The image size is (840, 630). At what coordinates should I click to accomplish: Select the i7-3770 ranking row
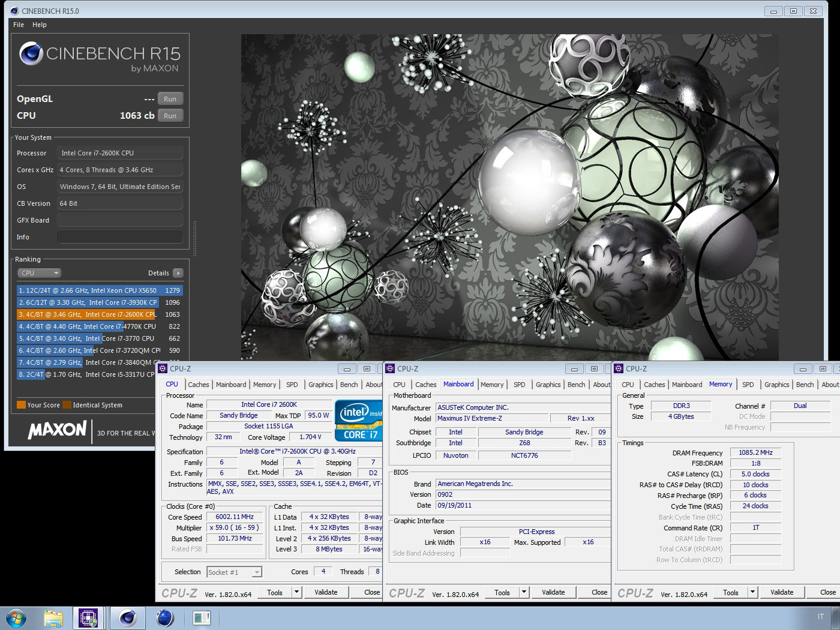pyautogui.click(x=100, y=338)
